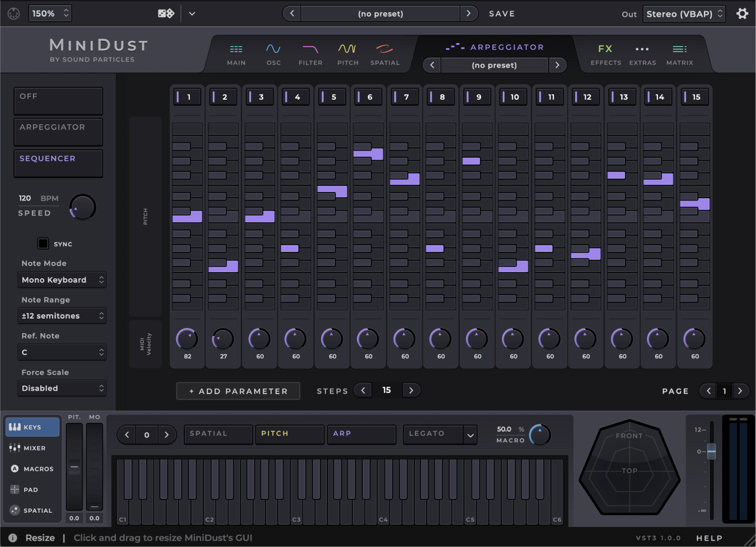Click the randomize dice icon
This screenshot has width=756, height=547.
point(166,13)
